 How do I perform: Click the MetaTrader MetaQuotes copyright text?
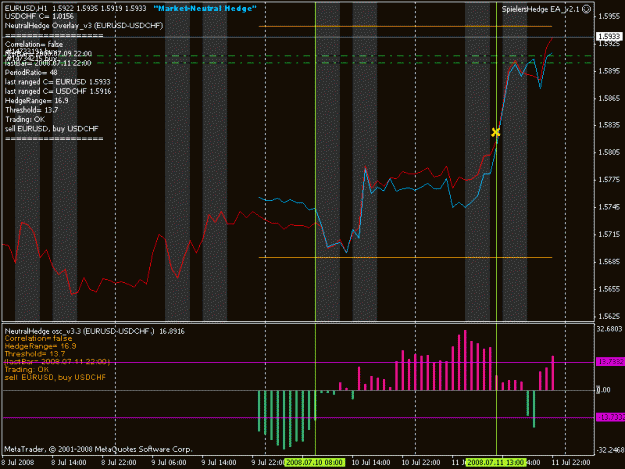98,449
